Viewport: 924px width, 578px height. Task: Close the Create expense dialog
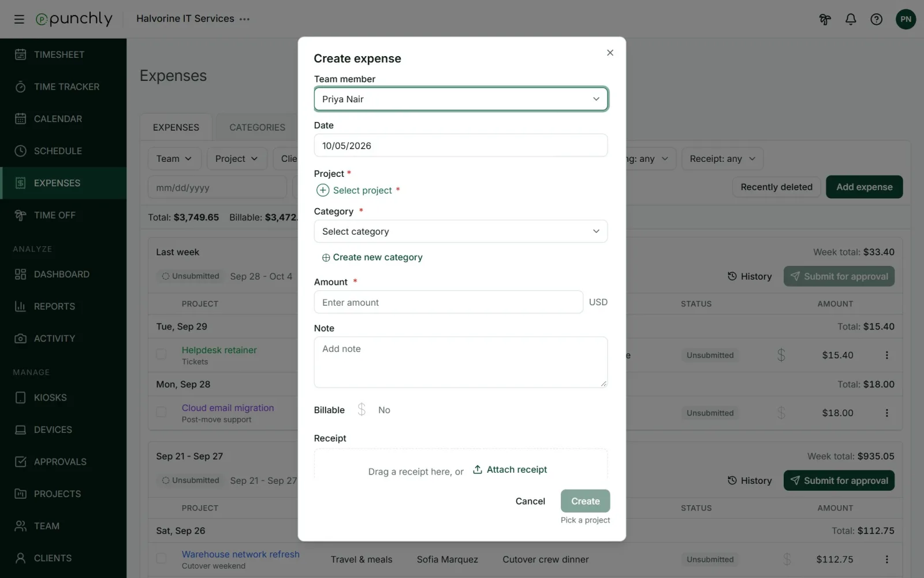point(610,53)
